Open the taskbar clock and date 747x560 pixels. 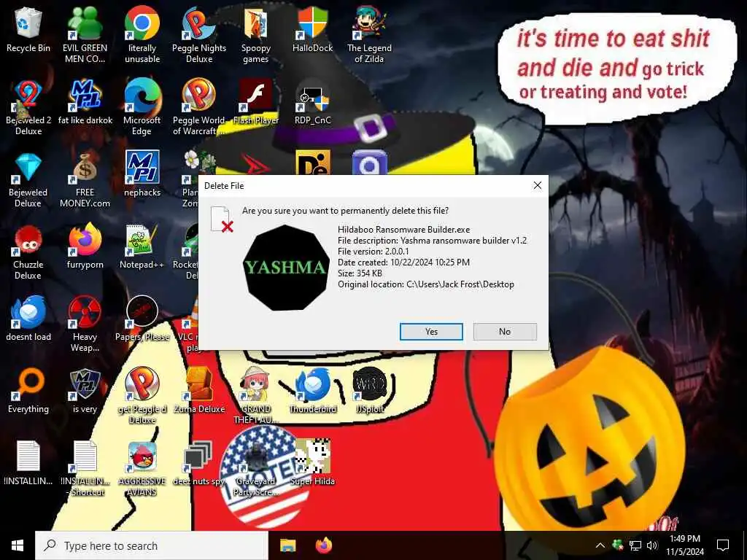[685, 545]
